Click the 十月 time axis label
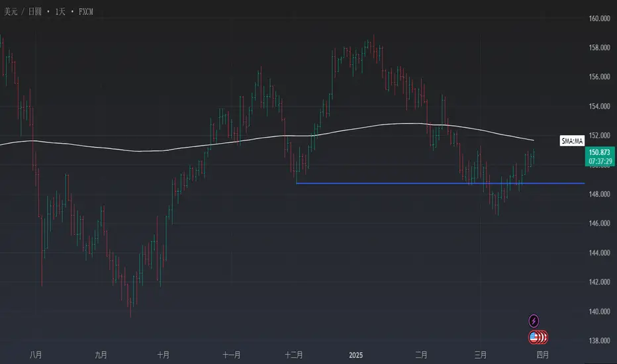 click(x=164, y=355)
